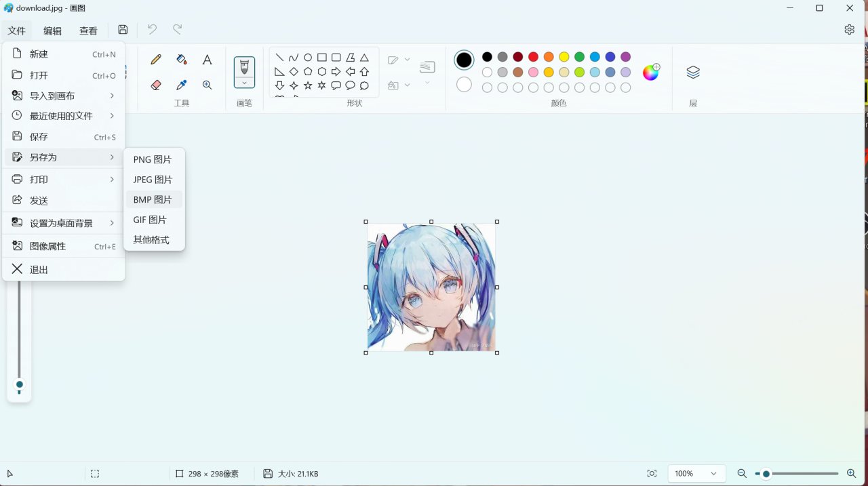Click the Undo arrow

[152, 30]
